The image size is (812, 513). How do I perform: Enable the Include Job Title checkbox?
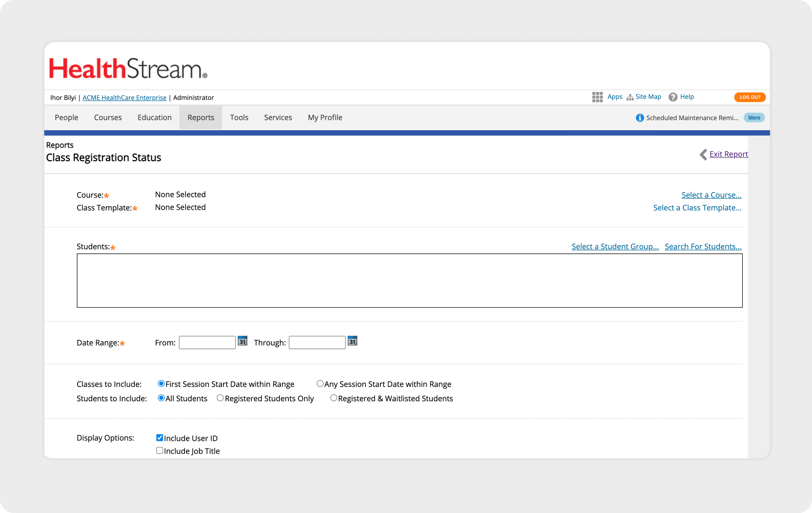coord(160,451)
